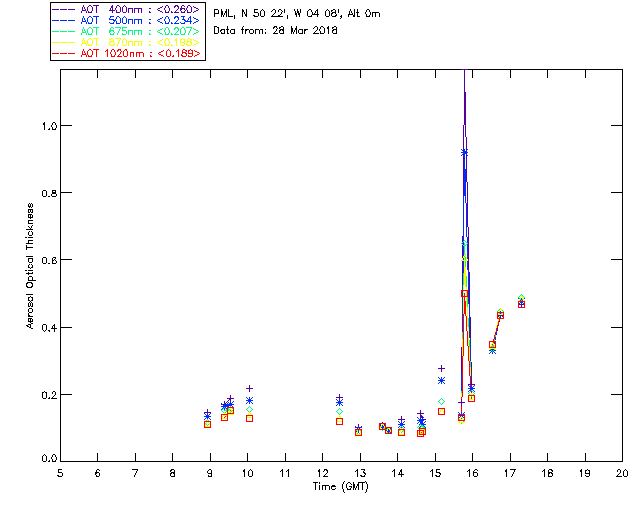Click the AOT 675nm legend entry
This screenshot has height=512, width=640.
pyautogui.click(x=126, y=31)
